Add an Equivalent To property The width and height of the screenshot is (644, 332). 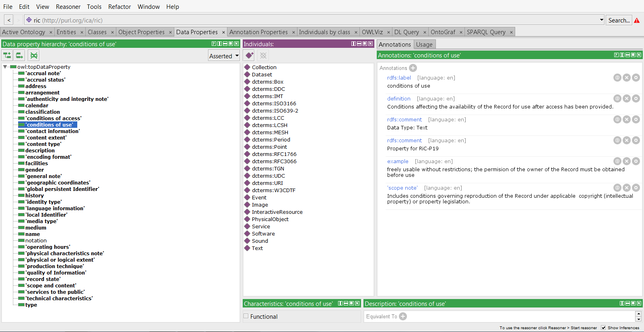click(x=403, y=316)
